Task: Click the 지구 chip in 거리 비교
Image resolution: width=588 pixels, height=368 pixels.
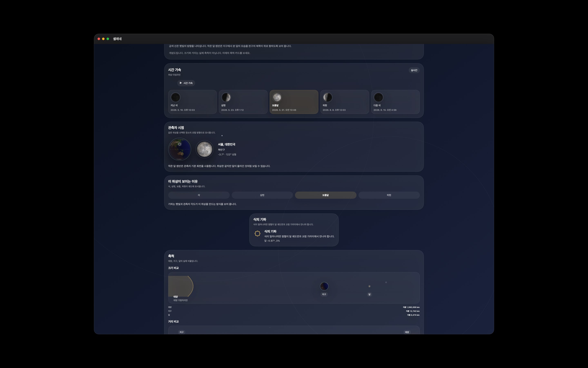Action: pyautogui.click(x=182, y=332)
